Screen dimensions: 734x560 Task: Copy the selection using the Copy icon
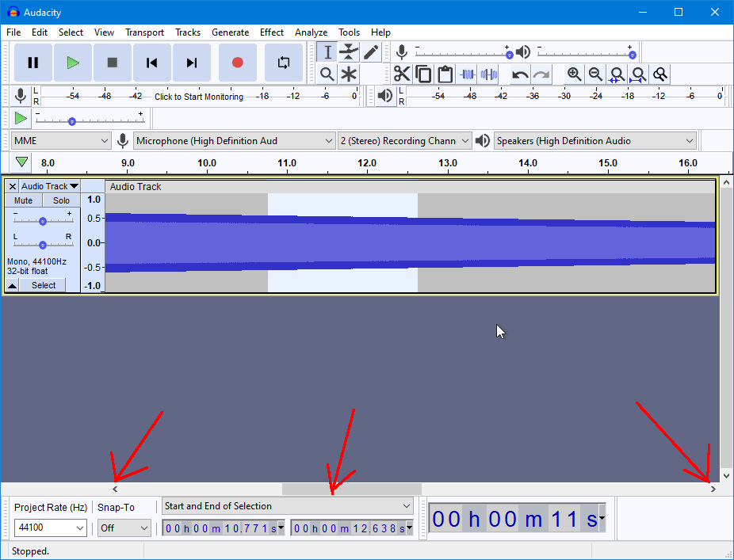click(x=423, y=74)
